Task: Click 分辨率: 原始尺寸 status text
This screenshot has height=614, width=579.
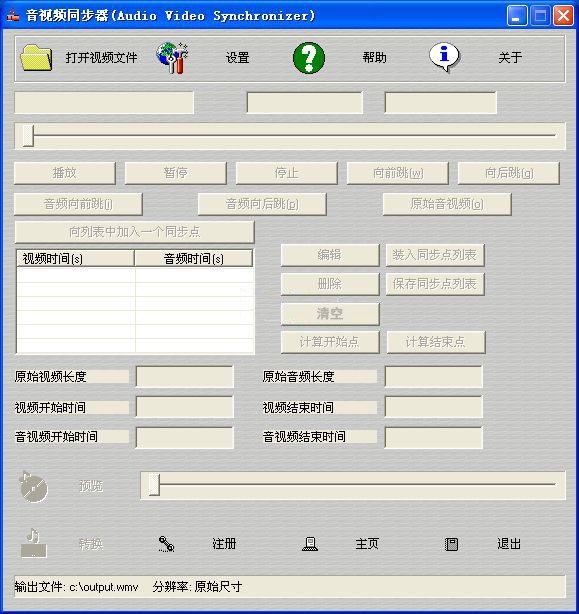Action: pyautogui.click(x=197, y=587)
